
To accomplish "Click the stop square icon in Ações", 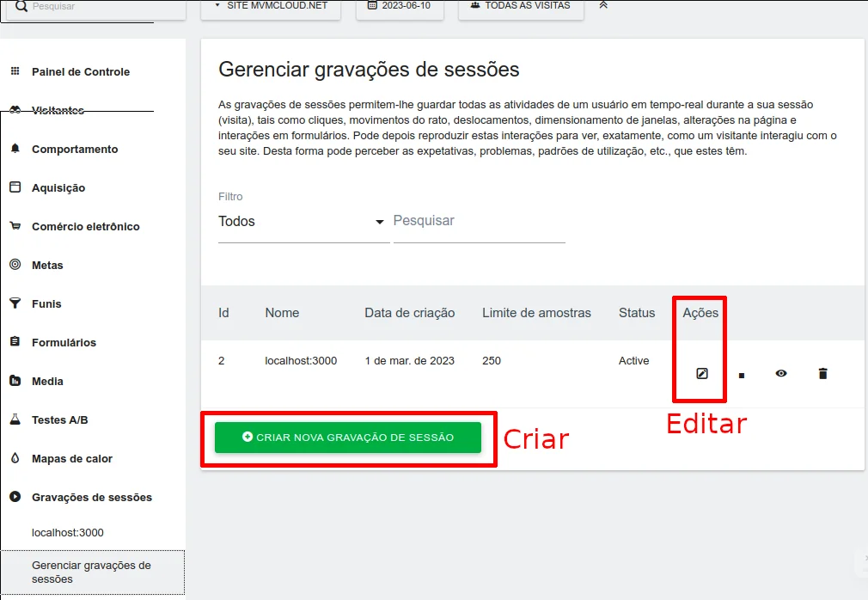I will pyautogui.click(x=741, y=375).
